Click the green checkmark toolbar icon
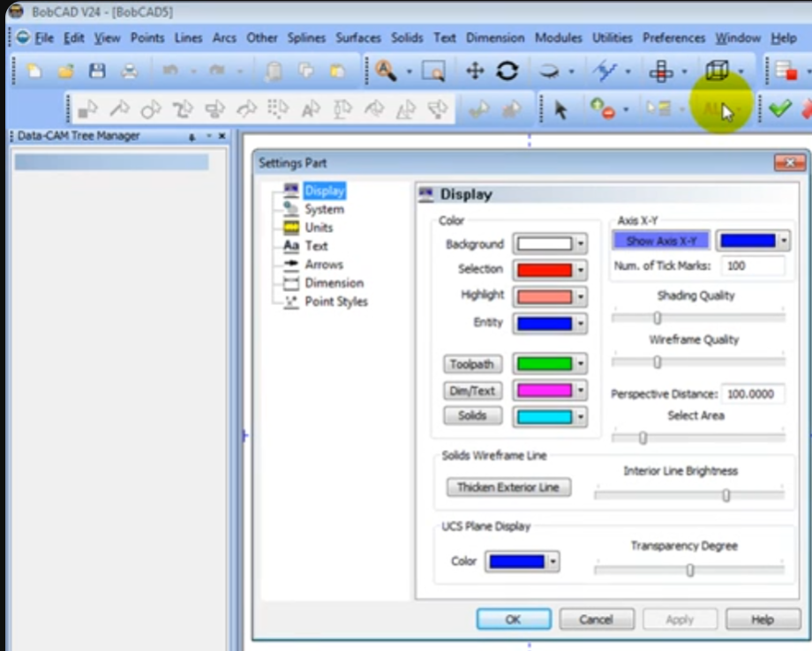 coord(778,109)
